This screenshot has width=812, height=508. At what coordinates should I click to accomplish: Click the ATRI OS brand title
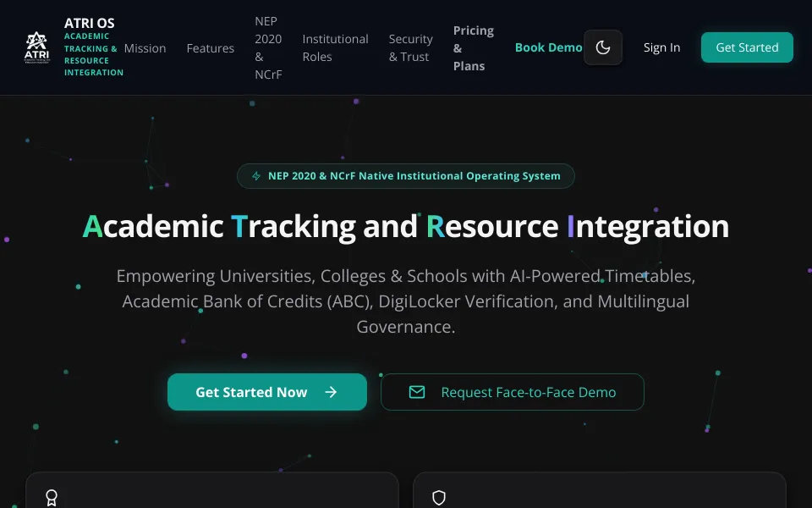tap(90, 23)
